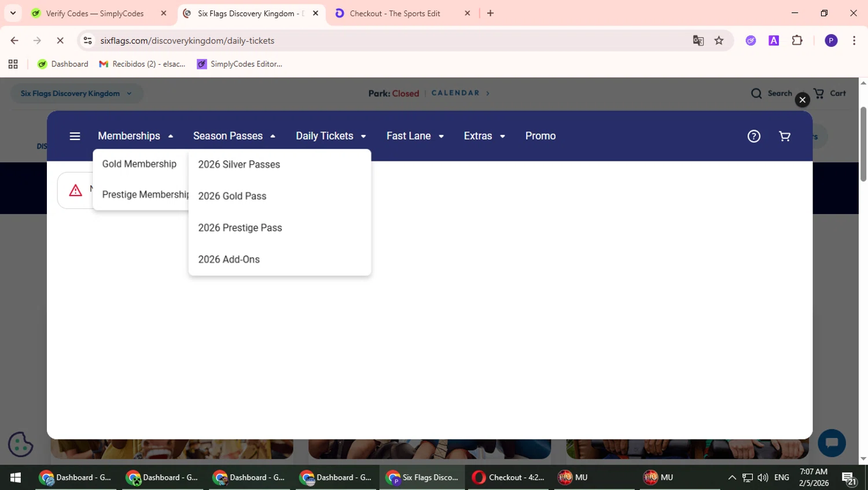This screenshot has width=868, height=490.
Task: Open the SimplyCodes Editor bookmark
Action: pos(240,64)
